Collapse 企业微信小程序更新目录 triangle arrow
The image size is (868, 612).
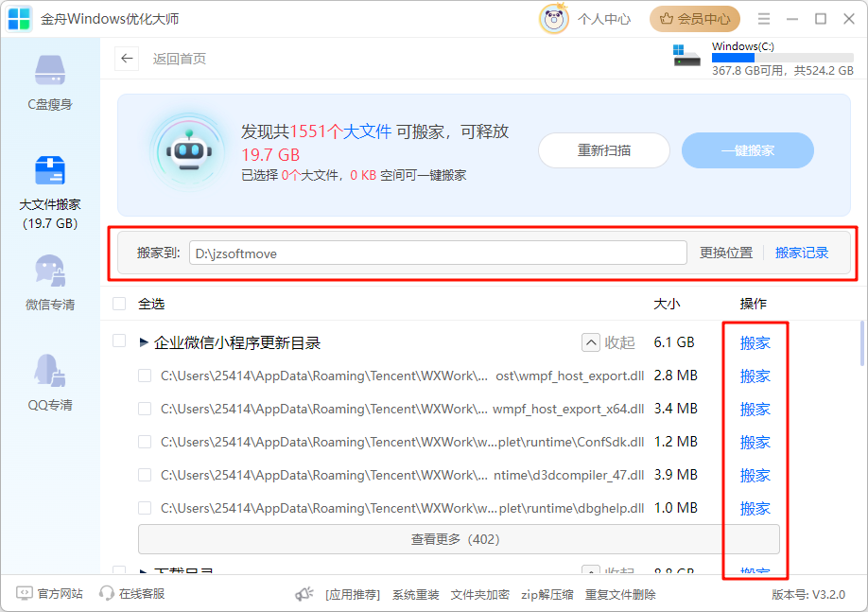click(x=144, y=342)
